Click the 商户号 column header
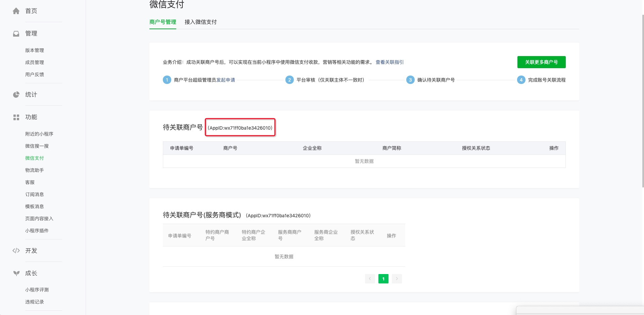The image size is (644, 315). 230,148
